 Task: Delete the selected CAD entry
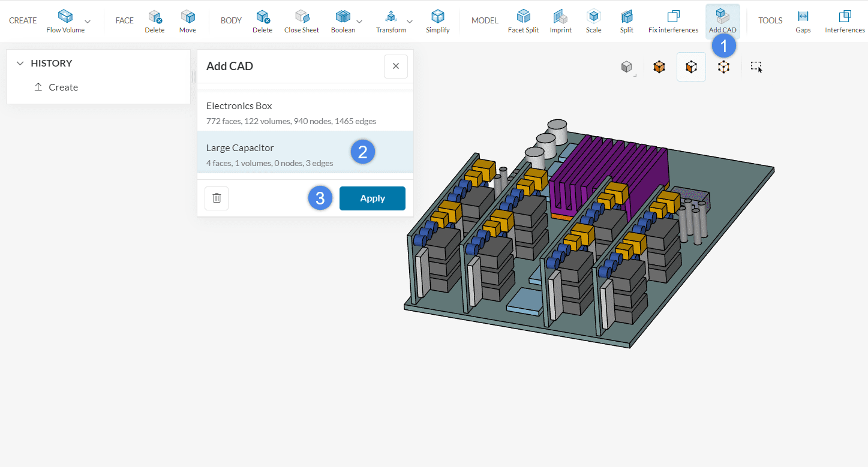click(216, 198)
